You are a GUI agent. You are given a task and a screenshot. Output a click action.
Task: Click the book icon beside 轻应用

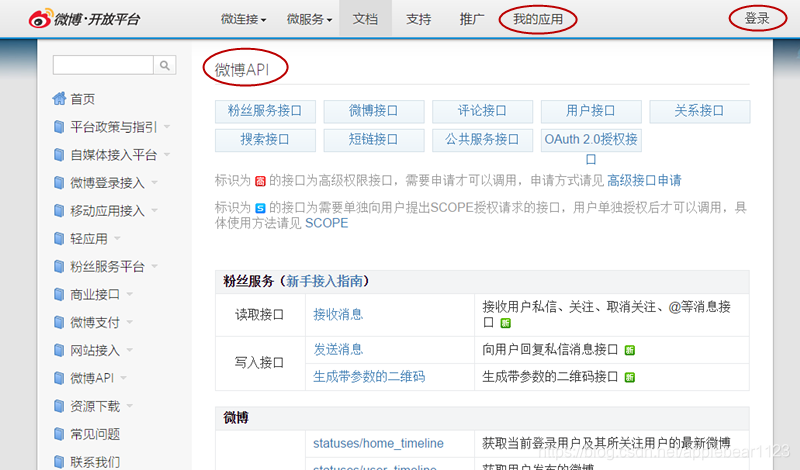[59, 238]
